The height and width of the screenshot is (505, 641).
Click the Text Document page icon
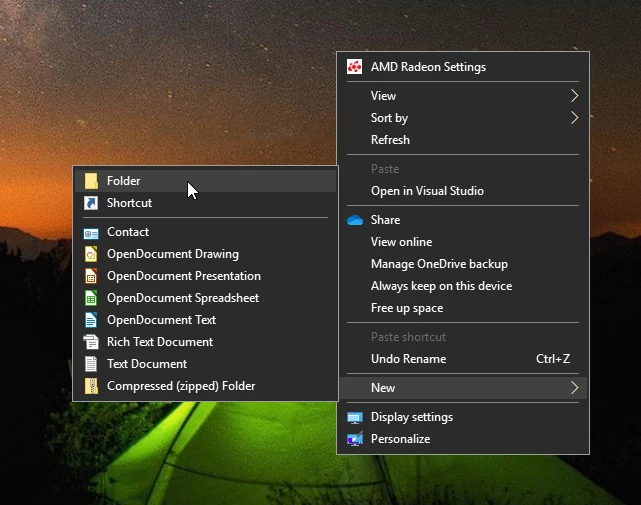(91, 364)
